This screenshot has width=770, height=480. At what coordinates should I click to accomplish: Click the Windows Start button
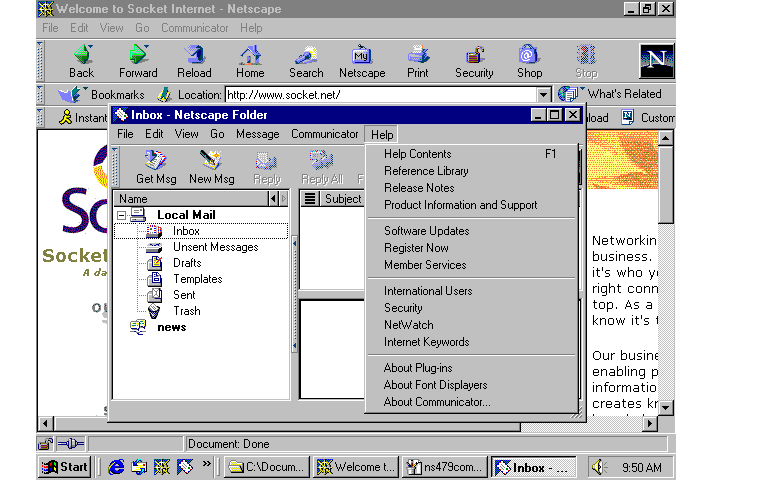[x=65, y=467]
